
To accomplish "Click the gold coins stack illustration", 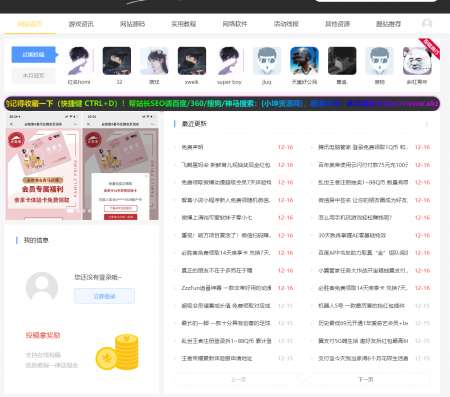I will point(117,352).
